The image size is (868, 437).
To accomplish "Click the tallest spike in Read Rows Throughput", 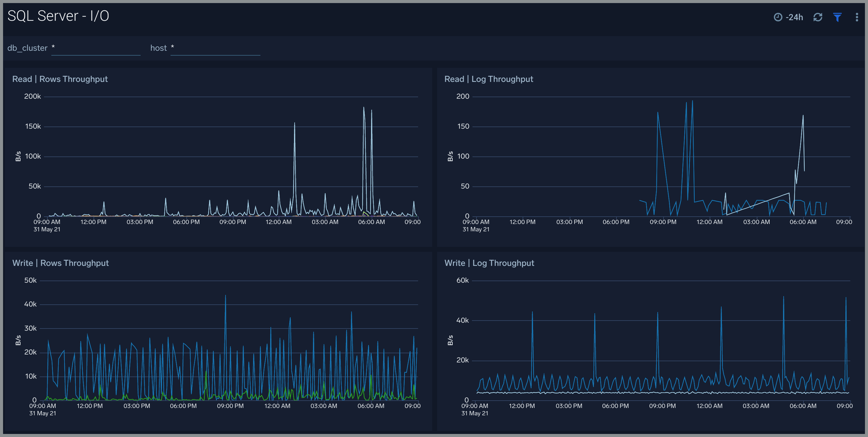I will tap(364, 108).
